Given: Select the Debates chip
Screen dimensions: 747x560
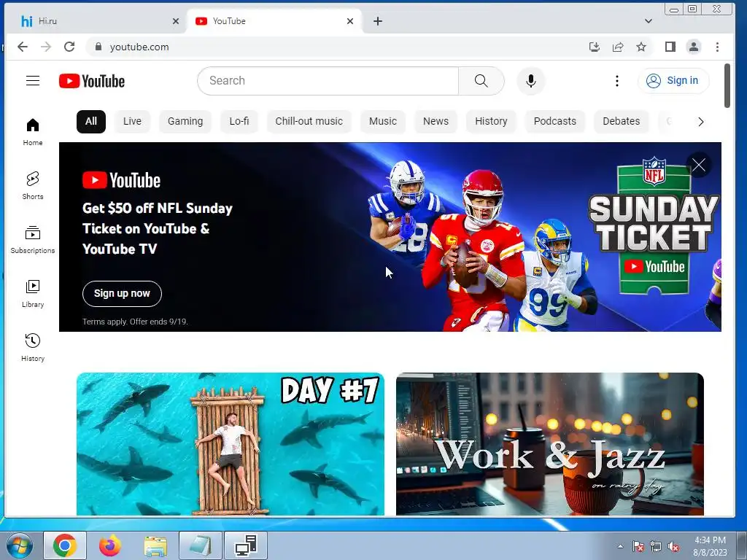Looking at the screenshot, I should pyautogui.click(x=622, y=122).
